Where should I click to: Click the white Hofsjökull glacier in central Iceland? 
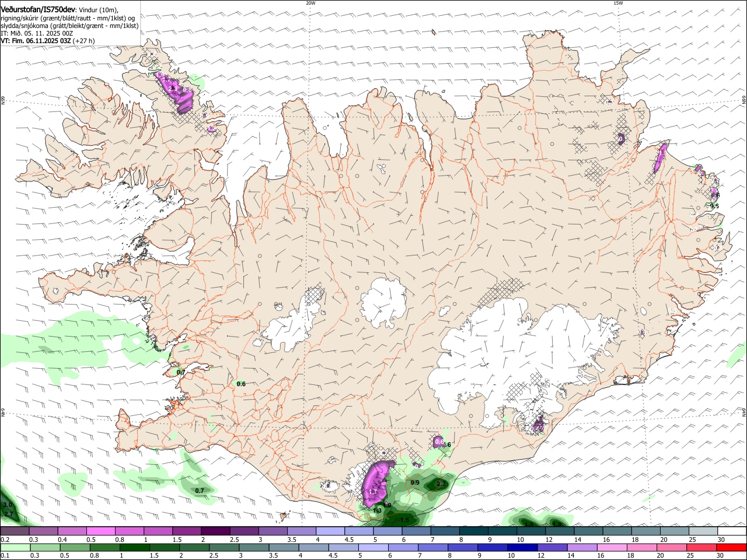tap(383, 302)
